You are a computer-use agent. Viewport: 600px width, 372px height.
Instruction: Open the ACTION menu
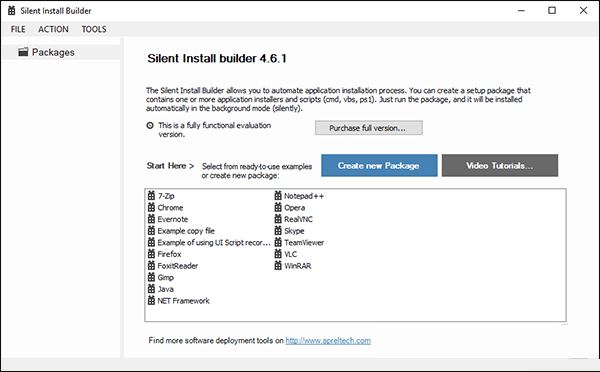click(53, 29)
